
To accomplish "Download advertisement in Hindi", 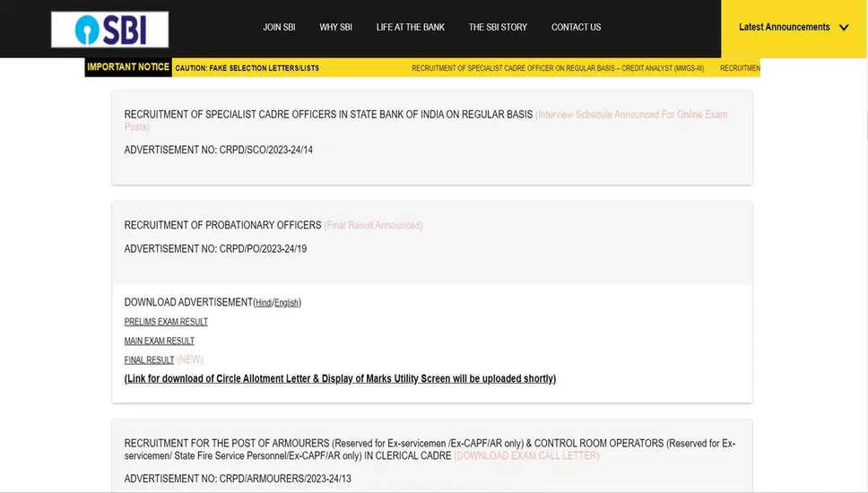I will coord(264,303).
